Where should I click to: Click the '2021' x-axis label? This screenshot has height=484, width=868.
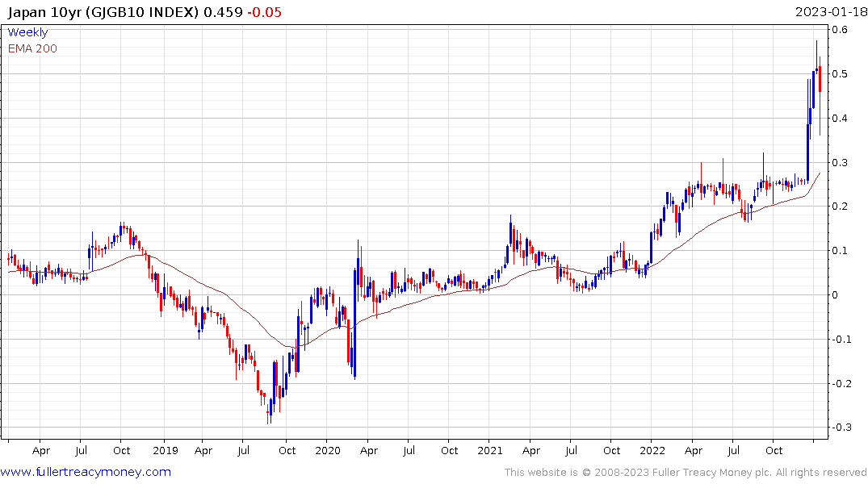490,450
